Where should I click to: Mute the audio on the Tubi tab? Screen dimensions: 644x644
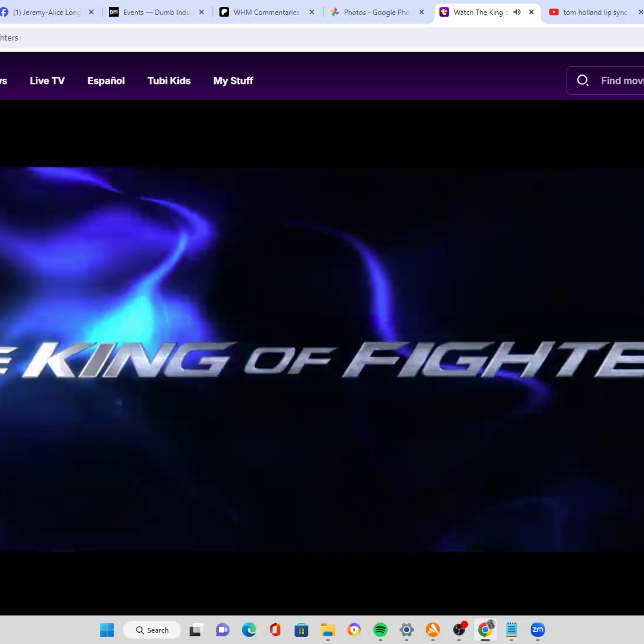point(517,12)
